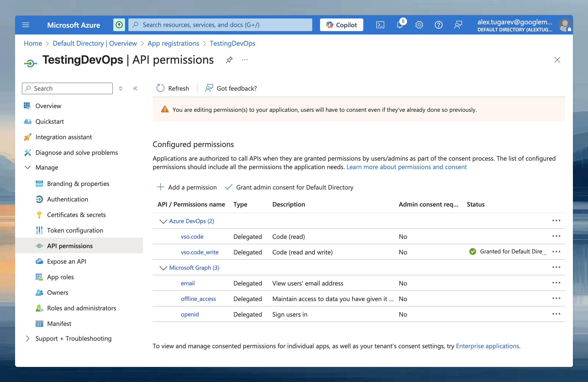This screenshot has width=588, height=382.
Task: Send feedback via the feedback icon
Action: click(x=458, y=25)
